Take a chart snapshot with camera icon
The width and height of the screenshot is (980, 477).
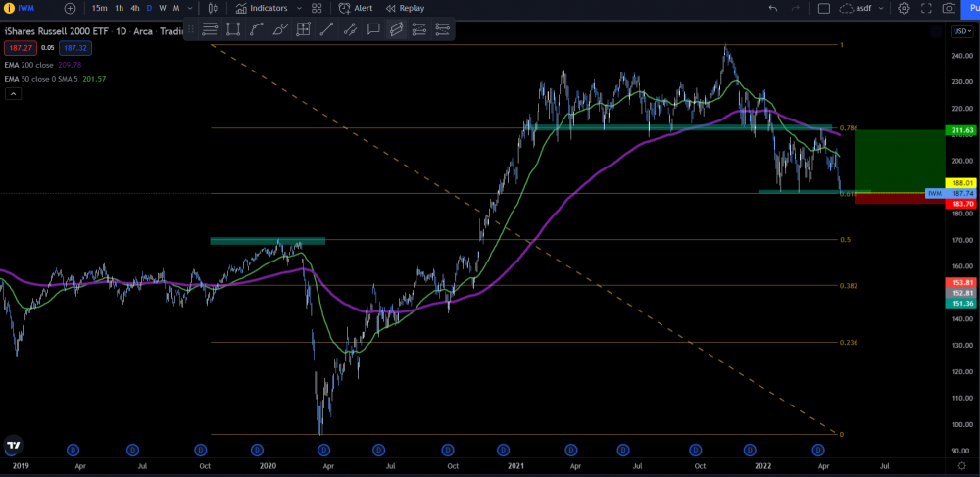pyautogui.click(x=949, y=8)
